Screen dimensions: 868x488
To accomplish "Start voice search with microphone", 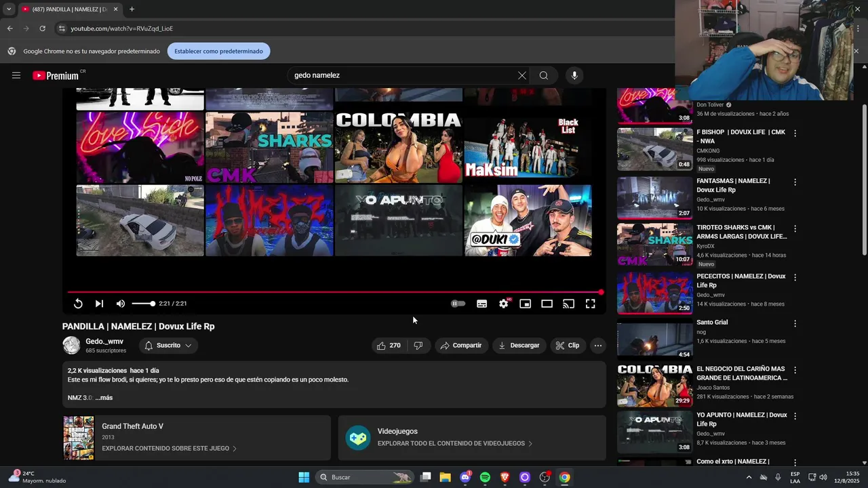I will pyautogui.click(x=574, y=75).
